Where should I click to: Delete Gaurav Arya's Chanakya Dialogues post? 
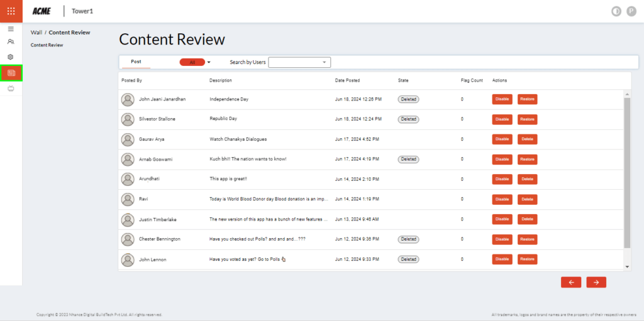[527, 139]
